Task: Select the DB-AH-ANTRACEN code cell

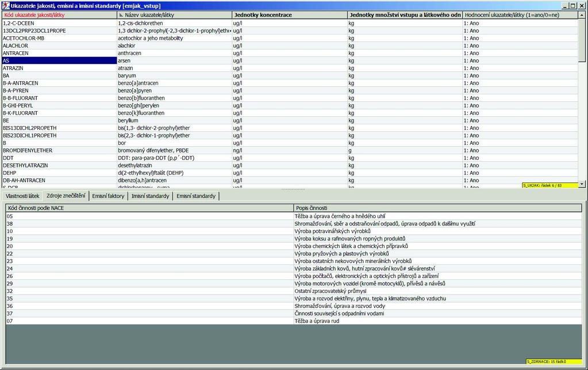Action: point(59,181)
